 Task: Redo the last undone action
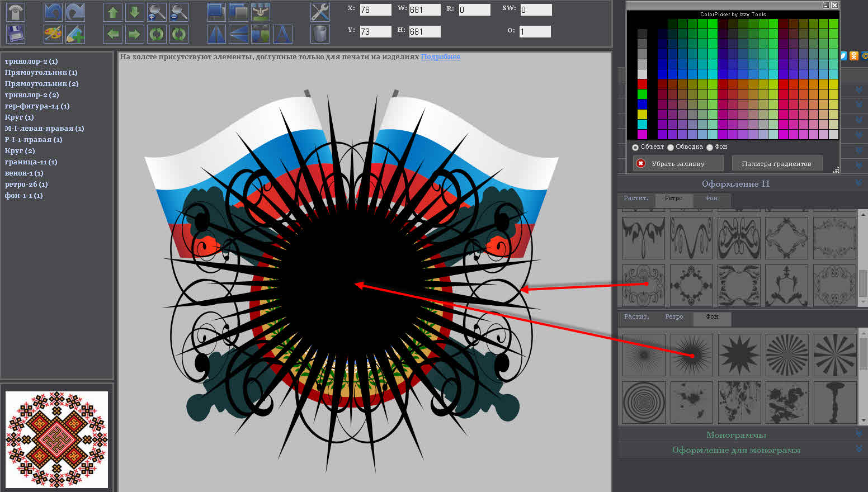click(x=76, y=12)
